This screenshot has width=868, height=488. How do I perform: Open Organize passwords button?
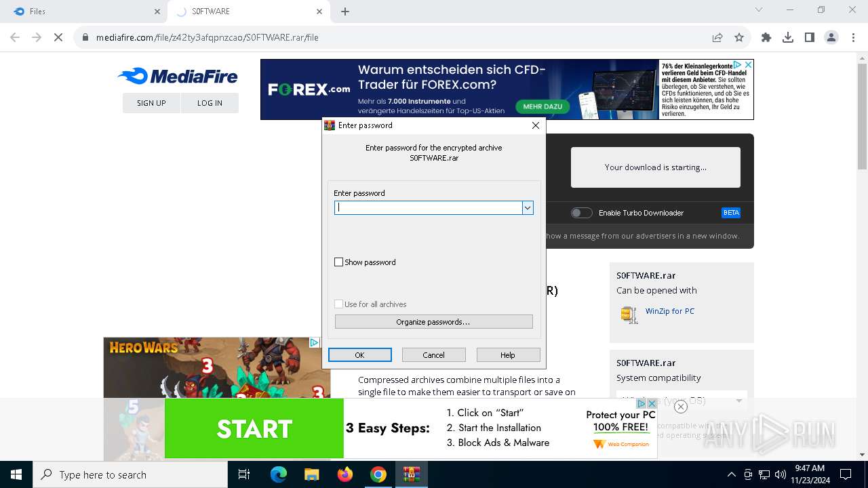[433, 322]
